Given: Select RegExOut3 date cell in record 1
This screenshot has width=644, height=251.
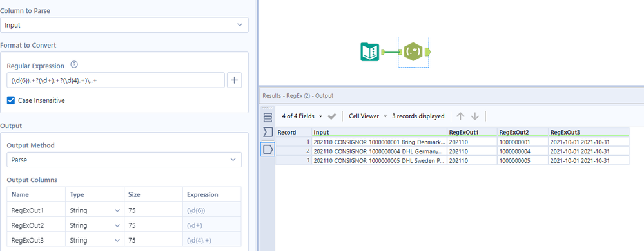Looking at the screenshot, I should [x=589, y=142].
